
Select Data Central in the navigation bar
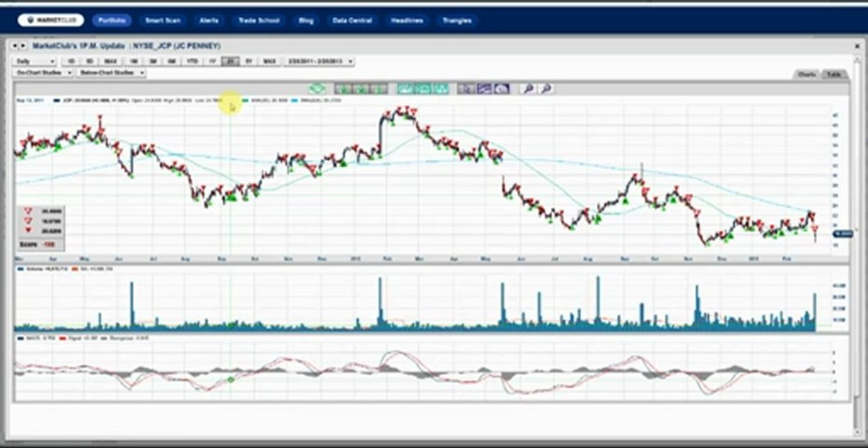[352, 21]
